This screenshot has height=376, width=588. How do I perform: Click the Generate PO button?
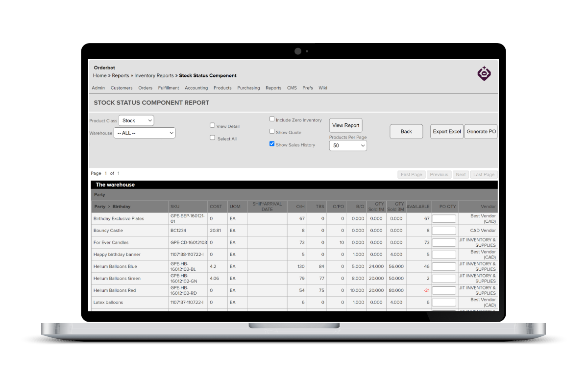(x=481, y=131)
